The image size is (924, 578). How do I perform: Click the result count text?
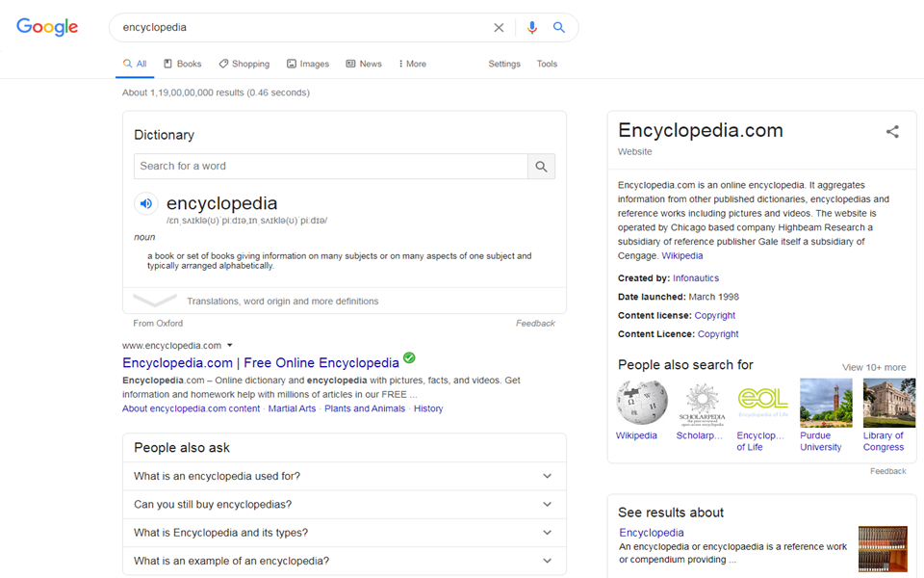click(216, 92)
